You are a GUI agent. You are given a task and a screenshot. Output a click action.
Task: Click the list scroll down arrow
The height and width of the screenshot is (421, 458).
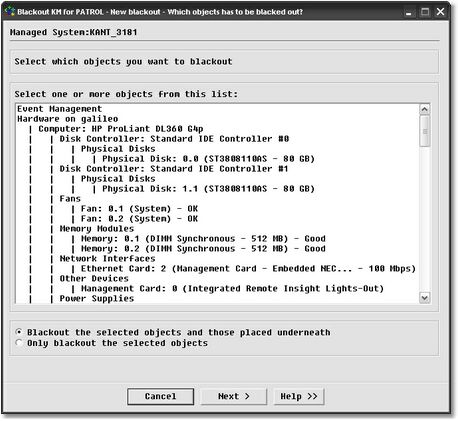point(424,297)
